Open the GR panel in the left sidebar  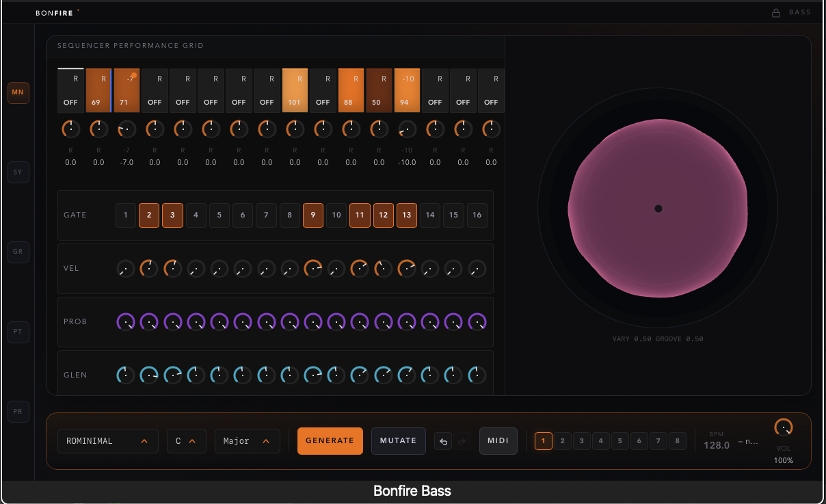[x=18, y=252]
